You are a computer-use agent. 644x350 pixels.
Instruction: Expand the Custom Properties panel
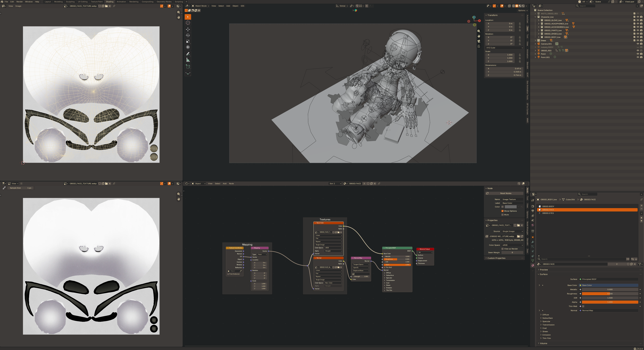496,258
